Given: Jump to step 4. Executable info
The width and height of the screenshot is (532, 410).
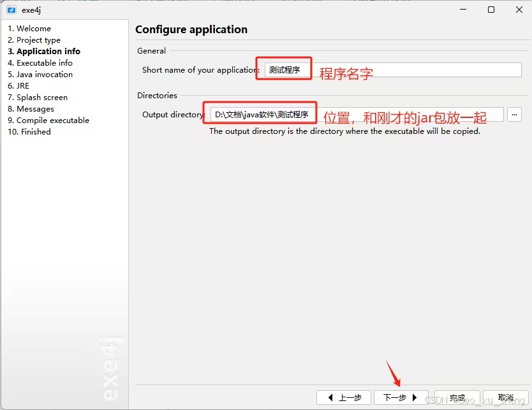Looking at the screenshot, I should tap(40, 63).
